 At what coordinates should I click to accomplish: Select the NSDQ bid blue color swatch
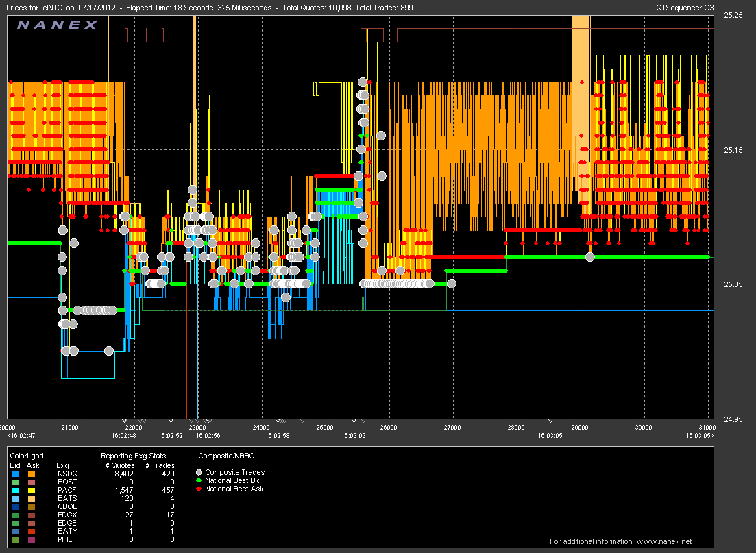pos(15,474)
